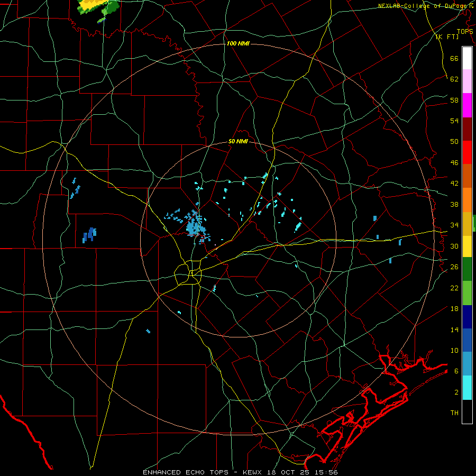The height and width of the screenshot is (476, 476).
Task: Click the legend value '2'
Action: point(456,392)
